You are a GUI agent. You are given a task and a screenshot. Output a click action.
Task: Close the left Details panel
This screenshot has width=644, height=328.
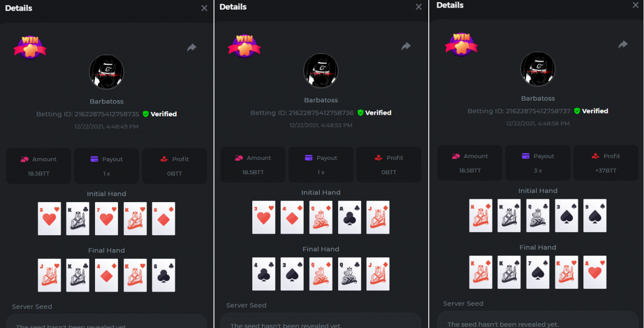(x=204, y=8)
